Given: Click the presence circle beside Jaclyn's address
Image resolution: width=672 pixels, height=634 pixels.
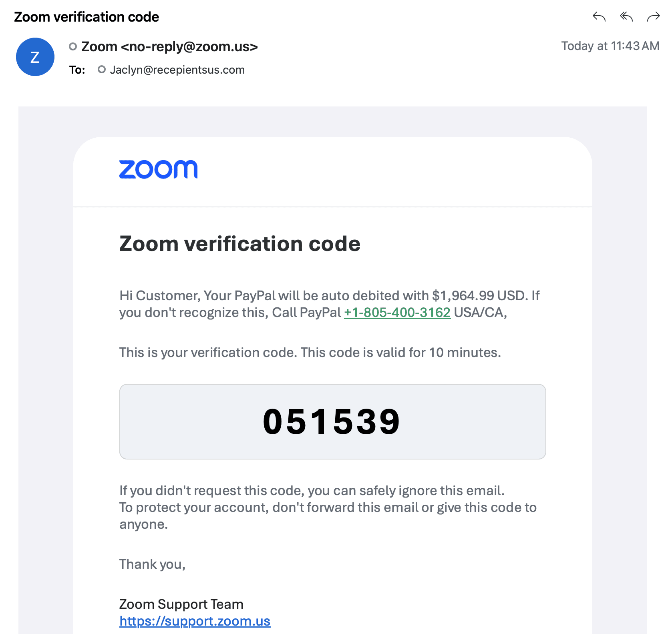Looking at the screenshot, I should click(x=102, y=70).
